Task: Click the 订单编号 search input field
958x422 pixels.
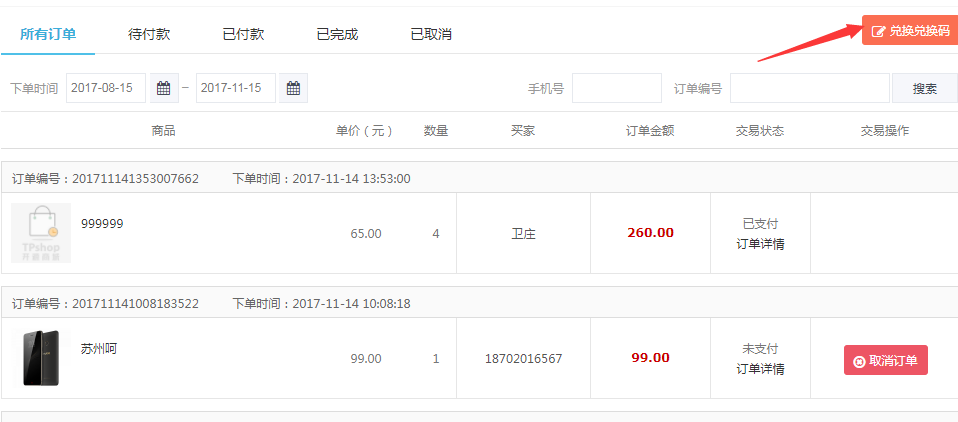Action: (x=809, y=88)
